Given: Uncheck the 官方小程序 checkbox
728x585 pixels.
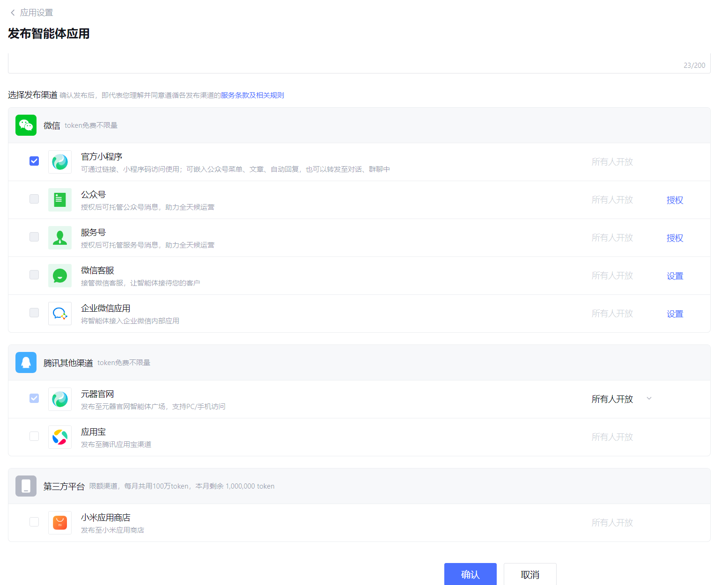Looking at the screenshot, I should pos(34,161).
